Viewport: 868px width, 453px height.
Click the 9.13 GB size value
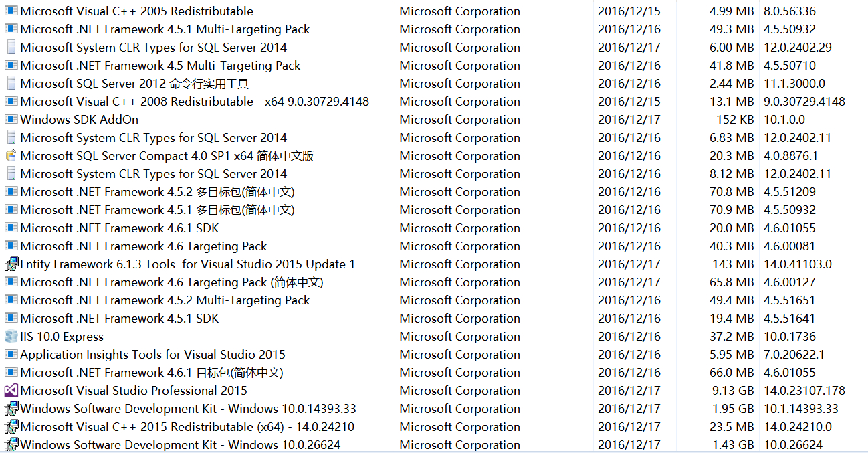733,391
